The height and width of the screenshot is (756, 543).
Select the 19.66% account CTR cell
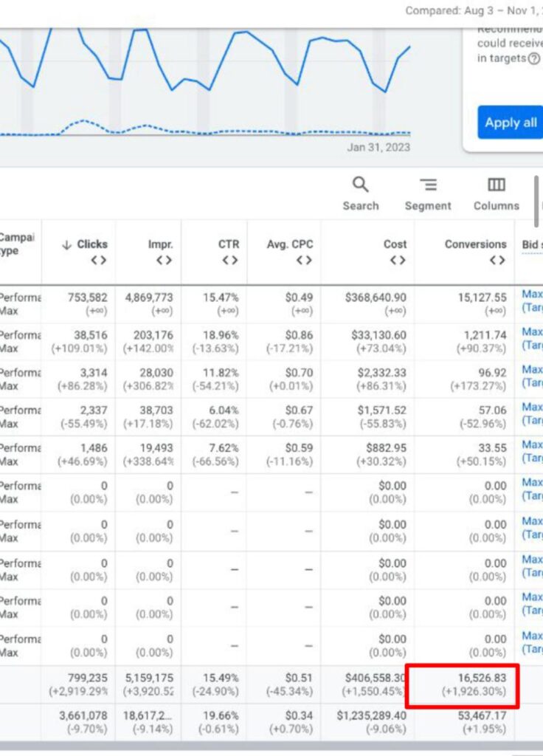coord(215,722)
